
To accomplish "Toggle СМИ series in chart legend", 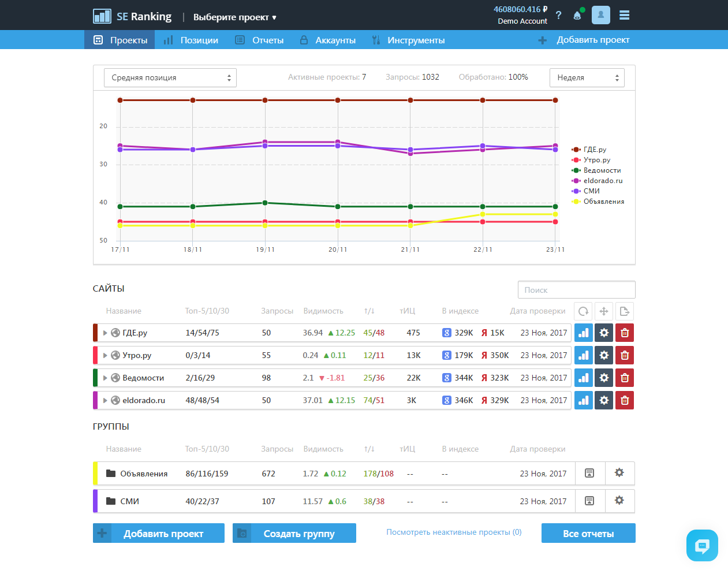I will click(x=591, y=191).
